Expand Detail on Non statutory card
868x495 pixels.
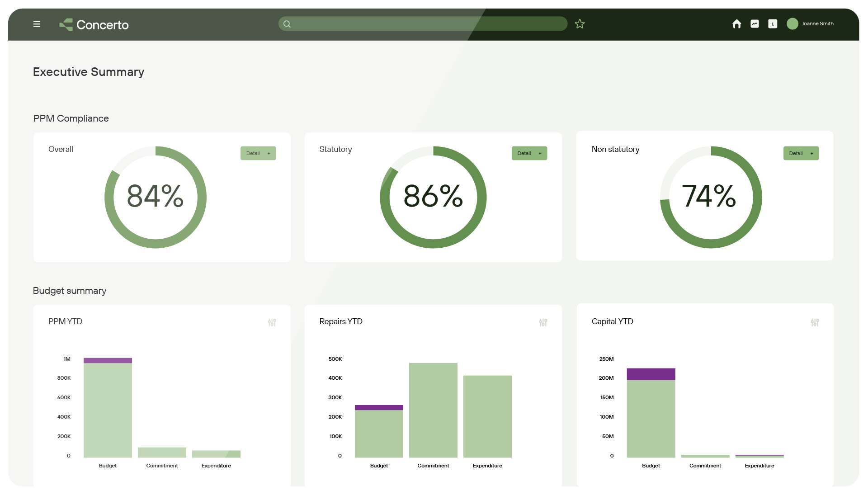(801, 153)
